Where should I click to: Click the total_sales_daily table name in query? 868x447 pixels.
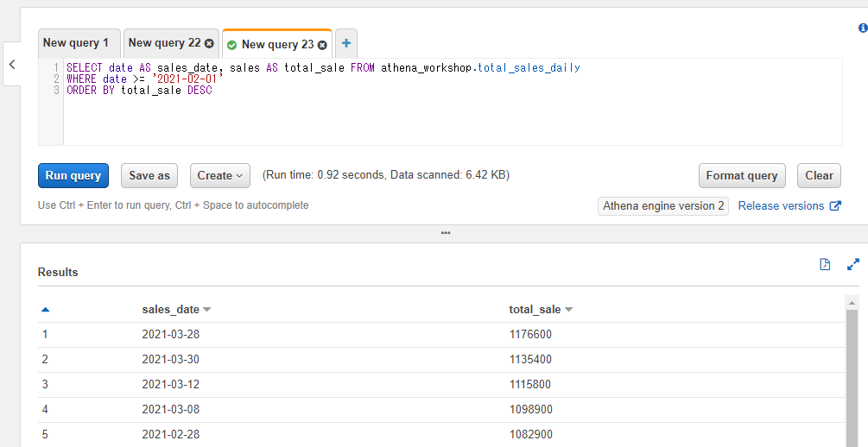(529, 68)
